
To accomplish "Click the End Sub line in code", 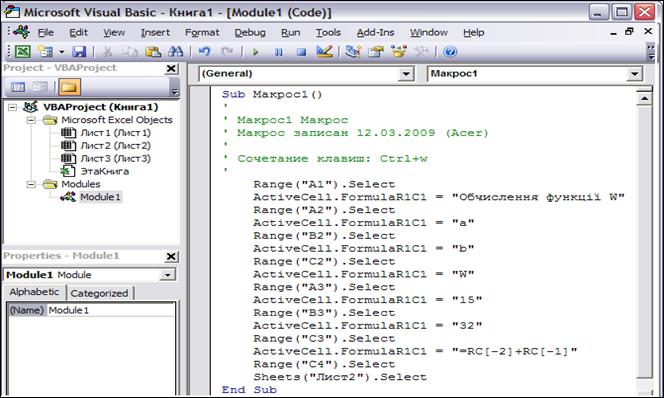I will 249,390.
